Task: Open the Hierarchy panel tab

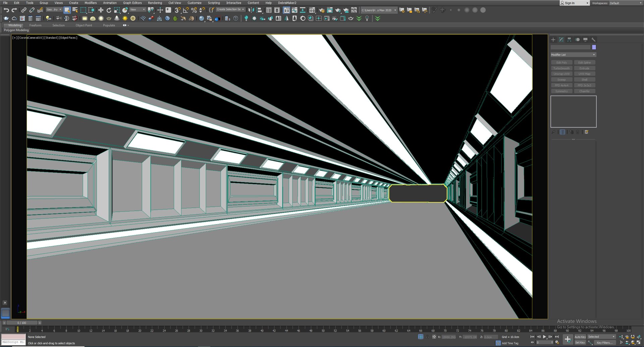Action: click(x=569, y=40)
